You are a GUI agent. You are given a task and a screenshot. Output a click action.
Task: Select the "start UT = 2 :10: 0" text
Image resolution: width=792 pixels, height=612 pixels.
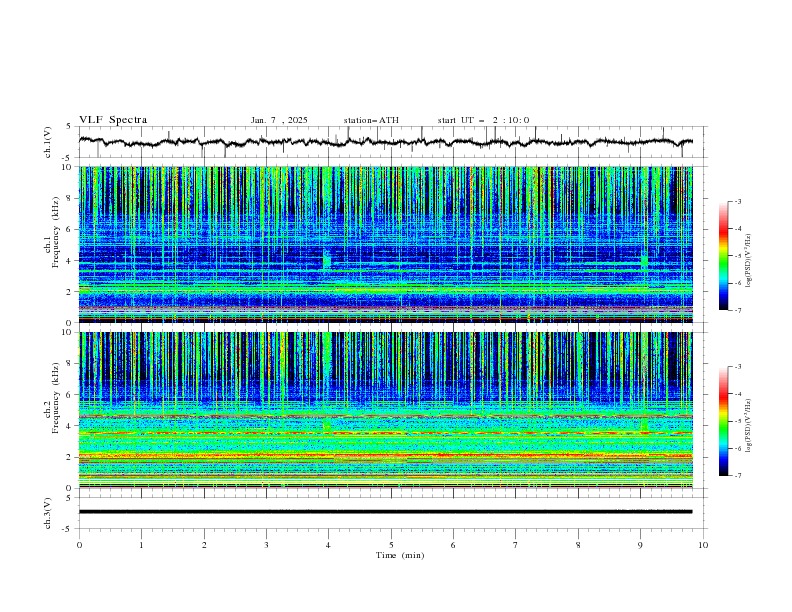pos(483,120)
